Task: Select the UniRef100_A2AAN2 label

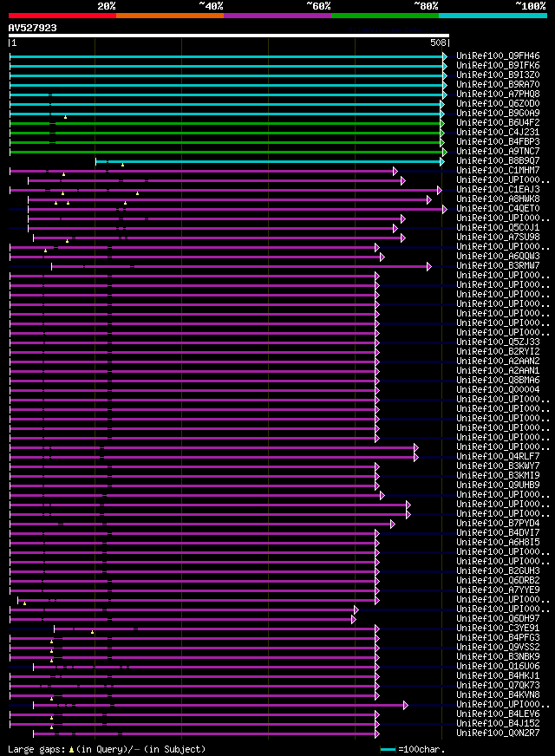Action: [498, 362]
